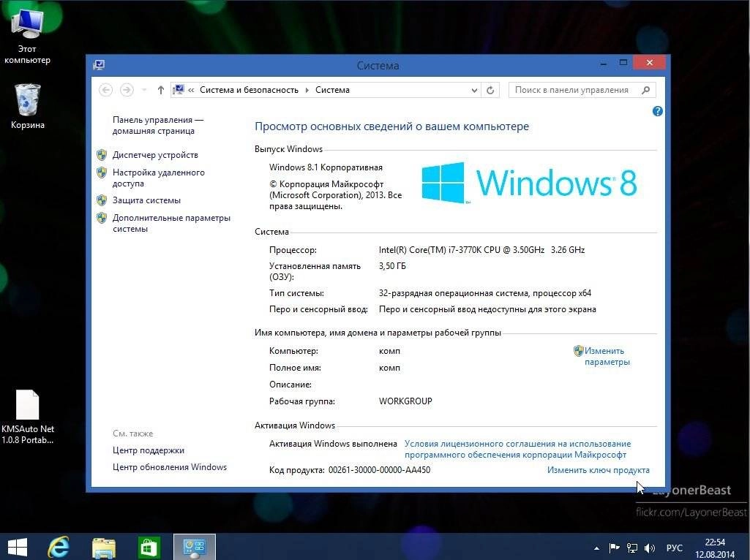The width and height of the screenshot is (750, 560).
Task: Open File Explorer from taskbar
Action: [x=104, y=547]
